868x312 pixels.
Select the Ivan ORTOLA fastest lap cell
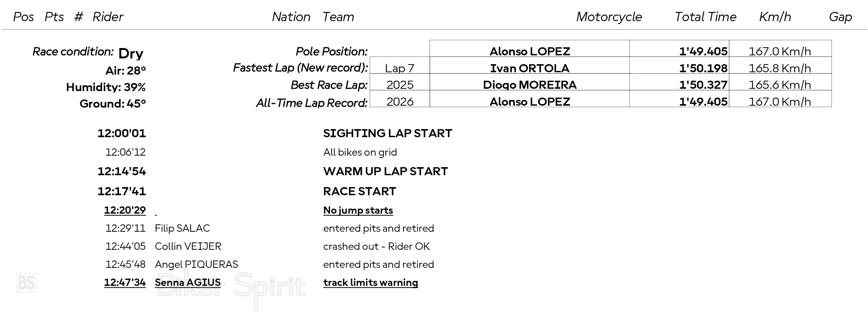coord(529,68)
